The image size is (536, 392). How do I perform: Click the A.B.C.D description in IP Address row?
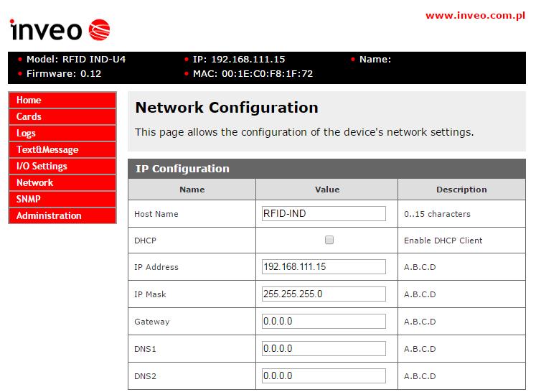(x=420, y=267)
